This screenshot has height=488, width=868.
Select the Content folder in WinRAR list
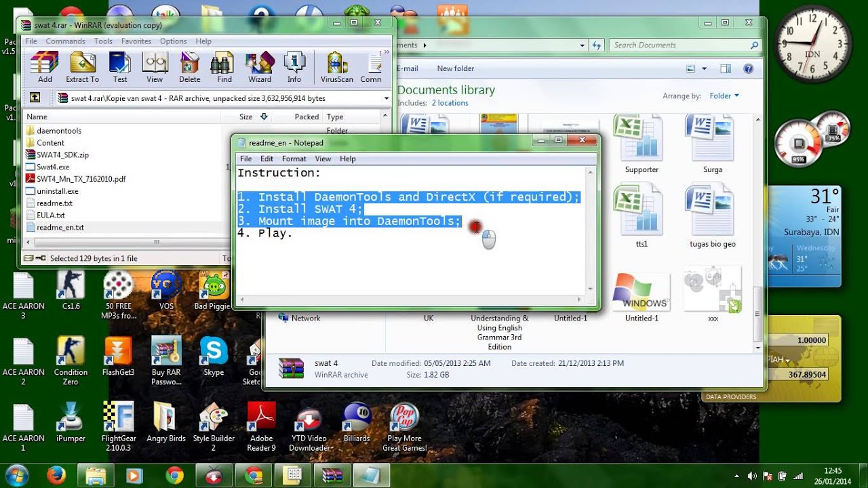(x=50, y=143)
